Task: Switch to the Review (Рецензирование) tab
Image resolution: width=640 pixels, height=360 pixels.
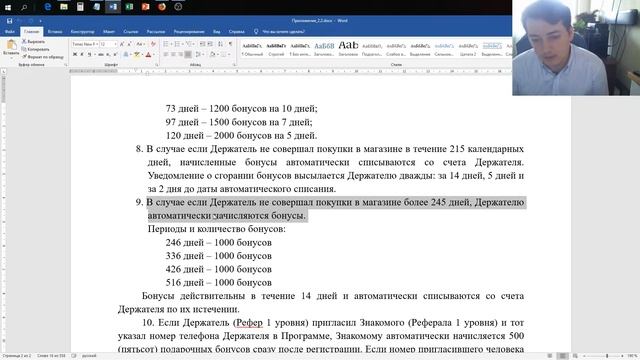Action: (189, 31)
